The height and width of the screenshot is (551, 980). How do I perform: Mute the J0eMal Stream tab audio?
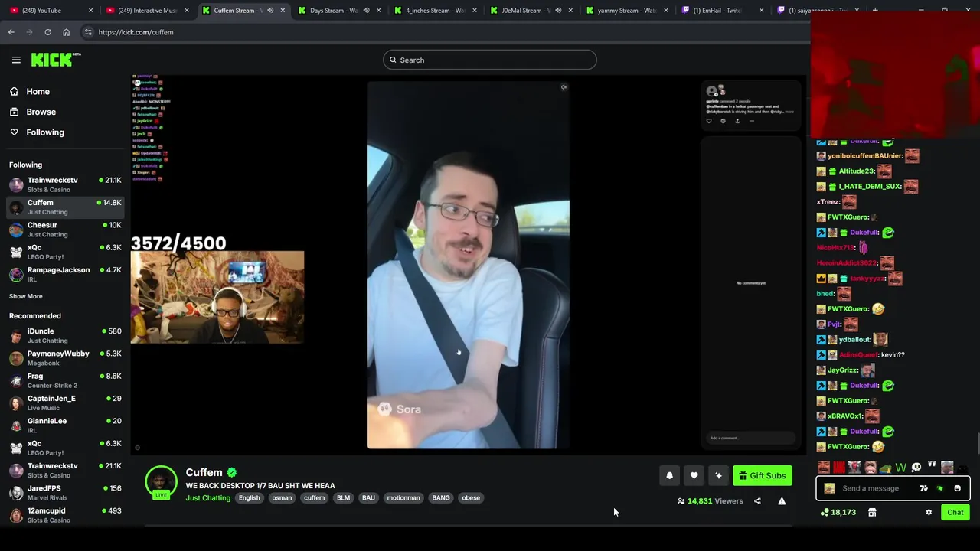pos(557,11)
